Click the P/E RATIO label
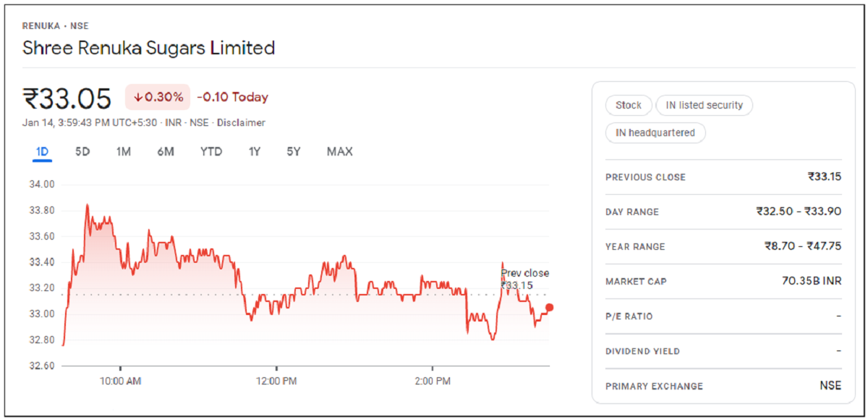Screen dimensions: 868x420 pyautogui.click(x=629, y=316)
